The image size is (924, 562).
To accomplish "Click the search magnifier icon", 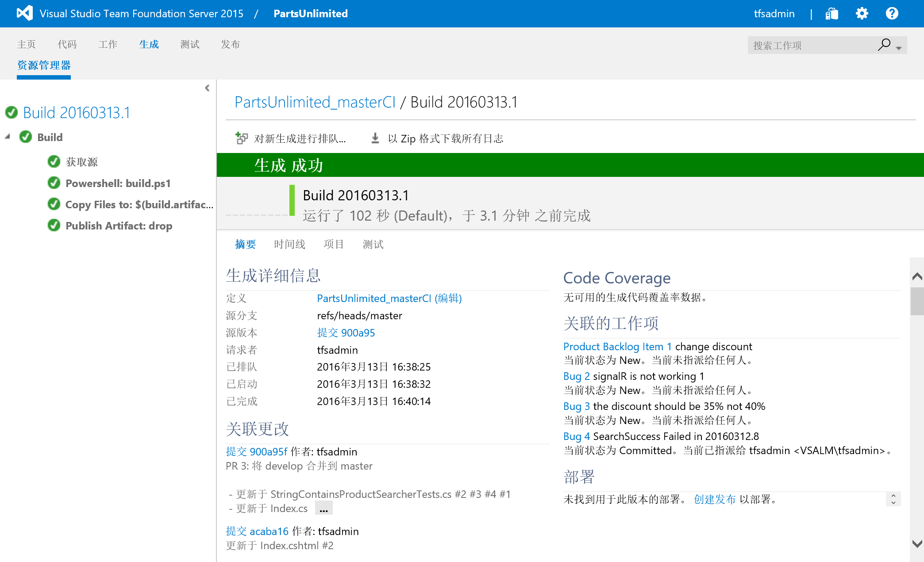I will (x=884, y=45).
